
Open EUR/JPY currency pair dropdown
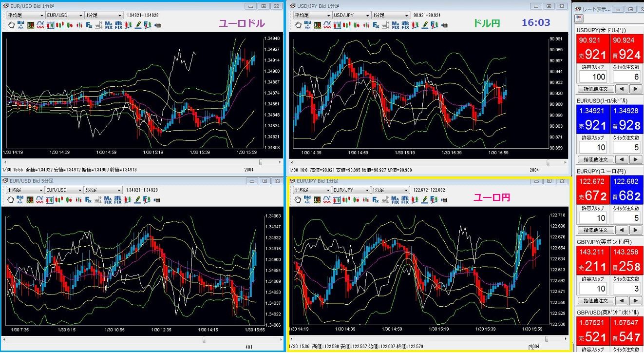(351, 190)
